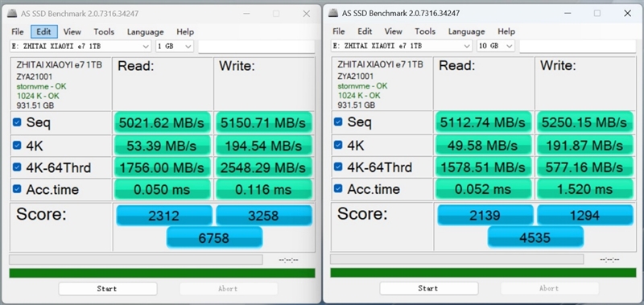Click 4K write result 194.54 MB/s

pyautogui.click(x=263, y=145)
